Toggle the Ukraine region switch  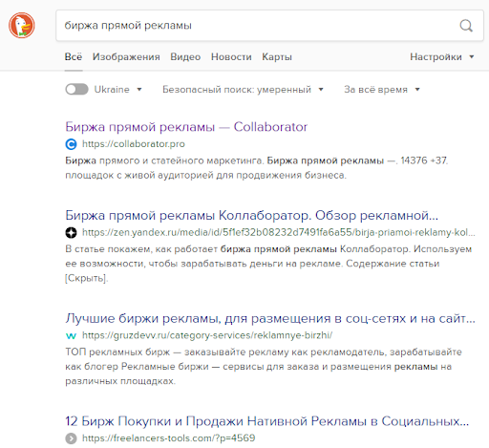76,90
